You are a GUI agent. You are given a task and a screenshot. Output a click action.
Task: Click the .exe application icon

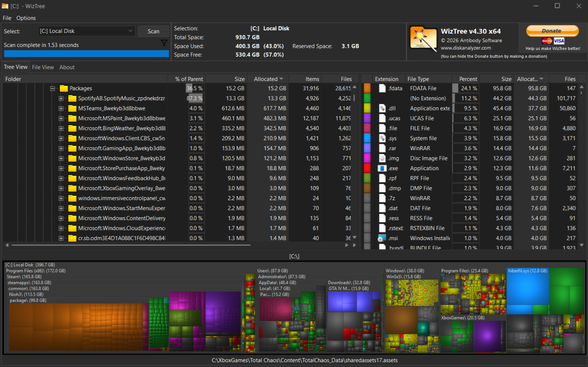pos(382,168)
